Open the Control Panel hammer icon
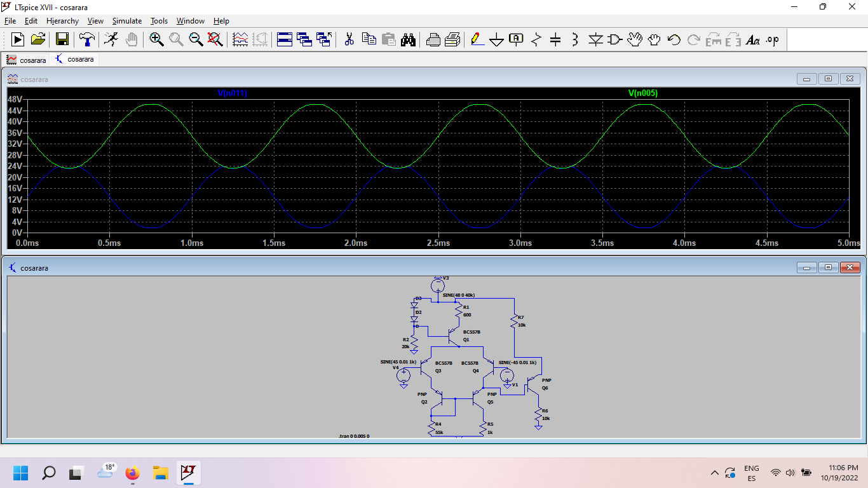 point(86,39)
